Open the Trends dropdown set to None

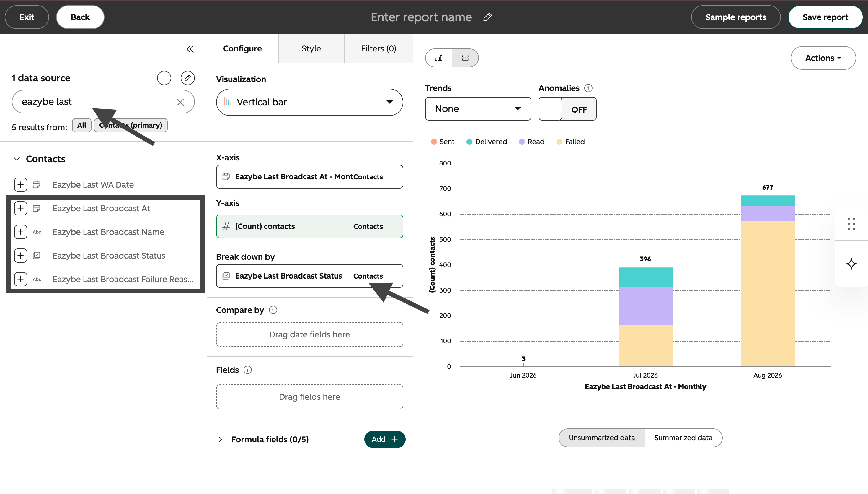[478, 108]
